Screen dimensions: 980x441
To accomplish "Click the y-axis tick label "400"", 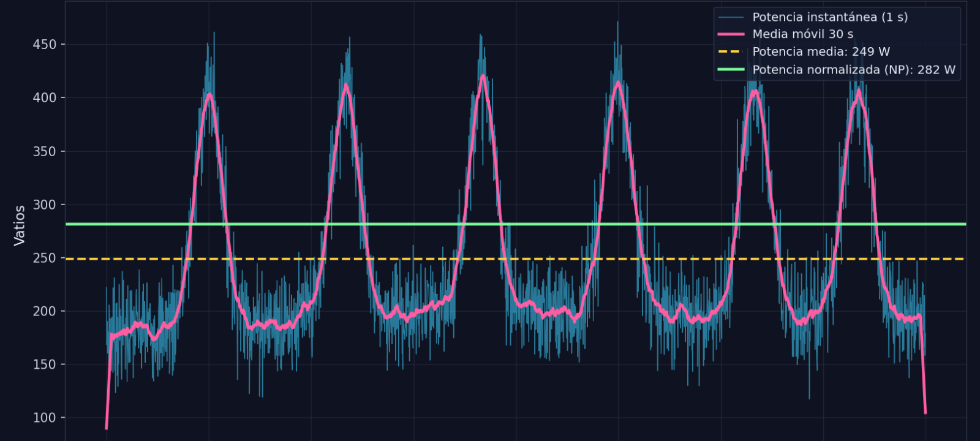I will point(45,98).
